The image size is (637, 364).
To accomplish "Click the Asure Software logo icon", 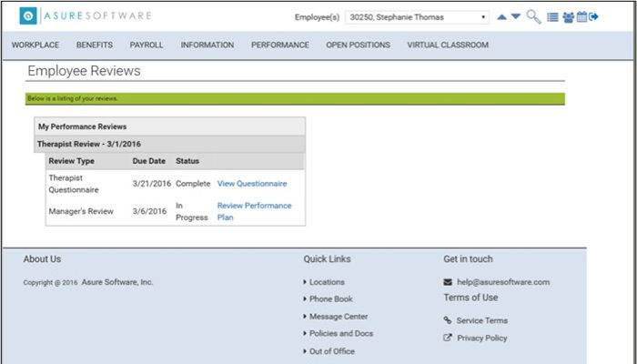I will tap(28, 15).
